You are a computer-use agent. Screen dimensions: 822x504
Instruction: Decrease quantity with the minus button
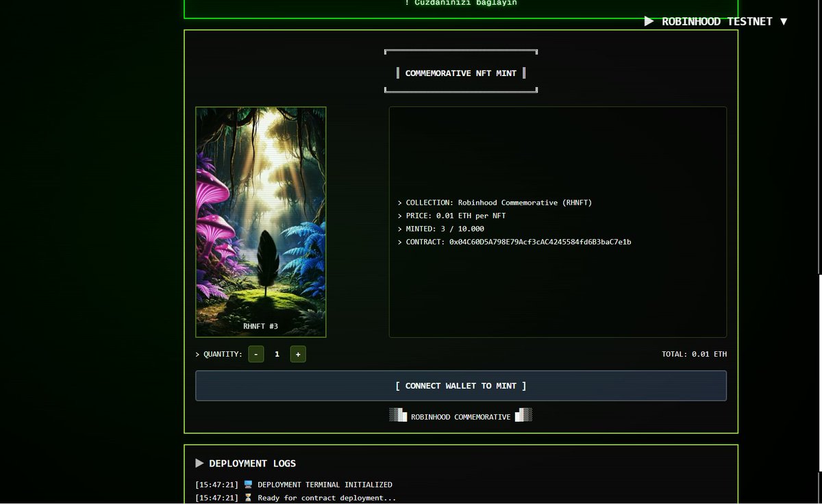256,354
